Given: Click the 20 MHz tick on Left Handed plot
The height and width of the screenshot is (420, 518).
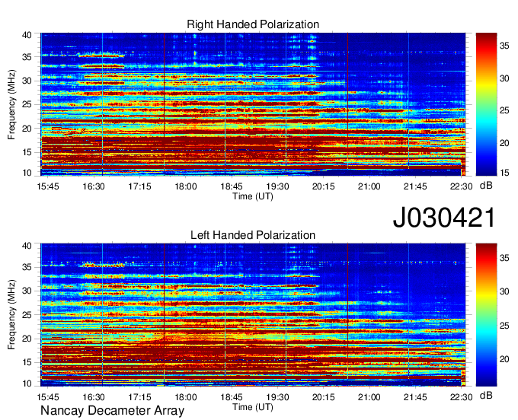Looking at the screenshot, I should pos(27,339).
